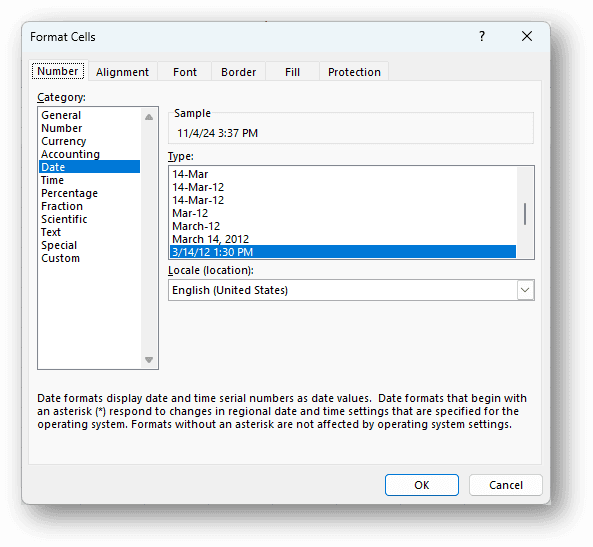
Task: Switch to the Alignment tab
Action: click(122, 72)
